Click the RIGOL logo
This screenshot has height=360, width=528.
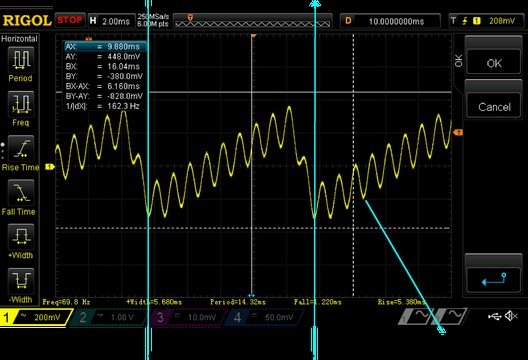pos(27,21)
